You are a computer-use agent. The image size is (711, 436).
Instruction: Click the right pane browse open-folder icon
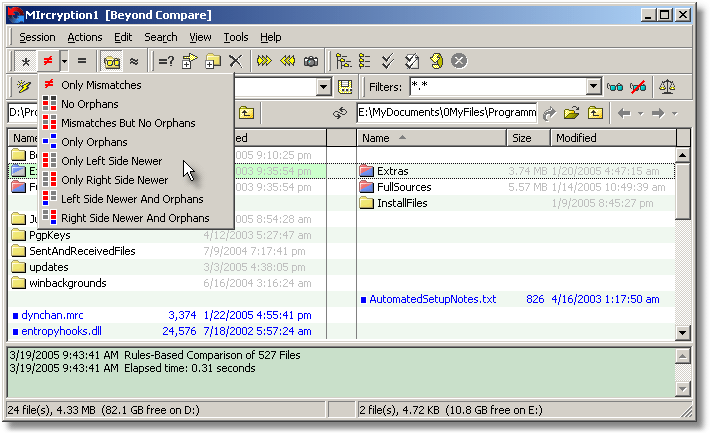[571, 113]
